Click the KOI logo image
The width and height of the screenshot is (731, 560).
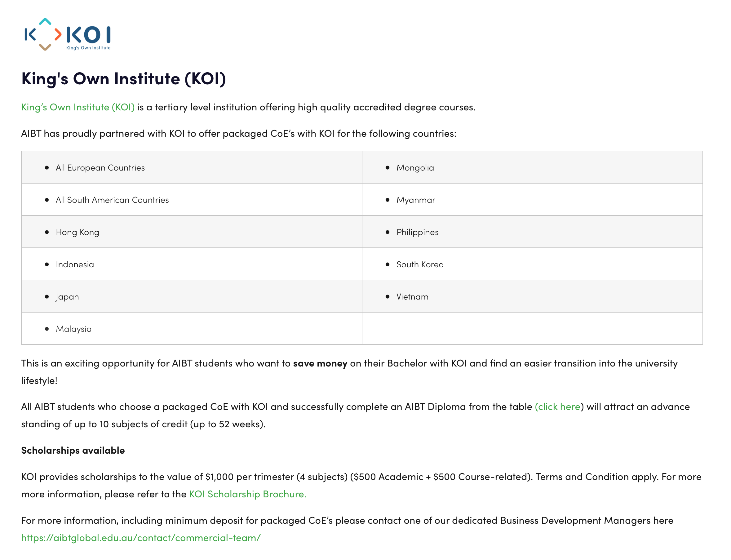68,34
